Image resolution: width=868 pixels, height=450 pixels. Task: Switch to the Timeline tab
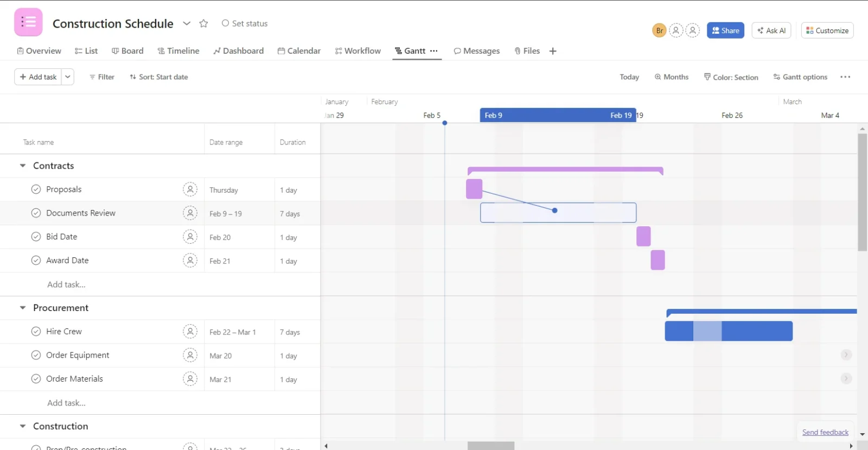(x=178, y=51)
